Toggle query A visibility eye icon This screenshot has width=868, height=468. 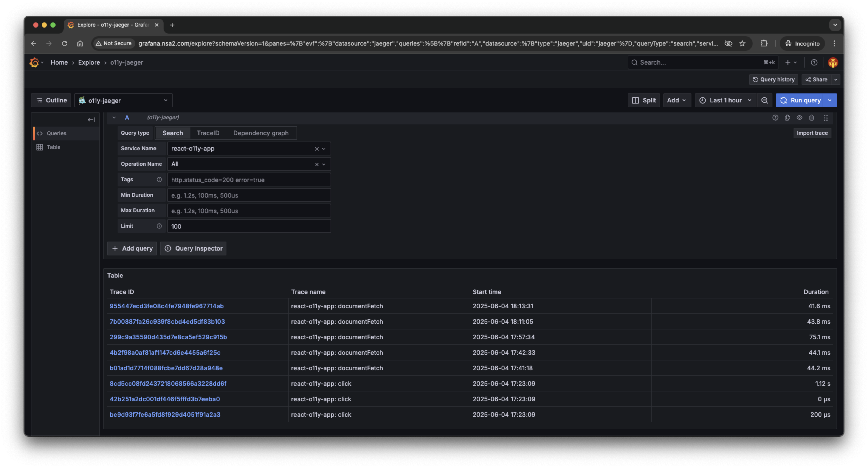click(800, 118)
